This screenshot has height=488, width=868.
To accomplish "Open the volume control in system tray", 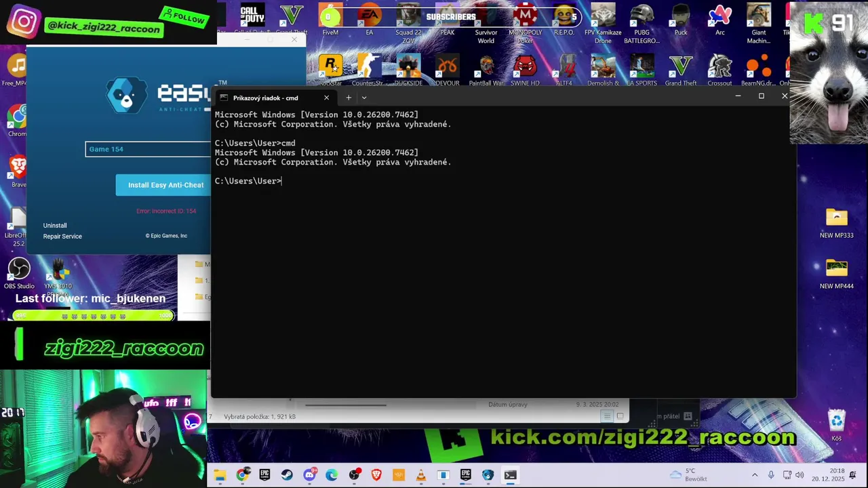I will [x=800, y=475].
